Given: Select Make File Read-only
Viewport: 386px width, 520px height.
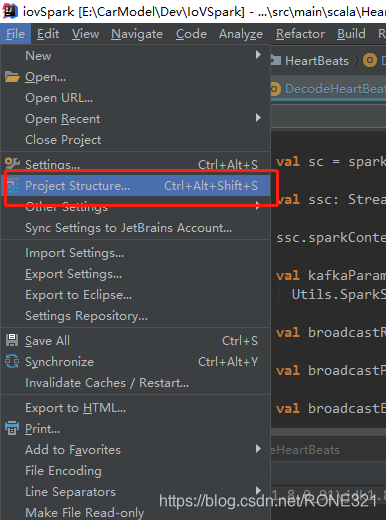Looking at the screenshot, I should (x=135, y=512).
